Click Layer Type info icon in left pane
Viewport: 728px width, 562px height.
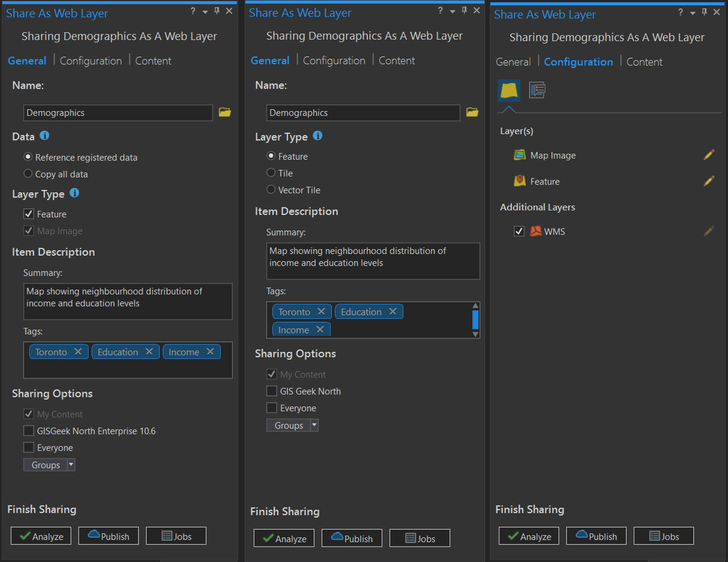[74, 193]
